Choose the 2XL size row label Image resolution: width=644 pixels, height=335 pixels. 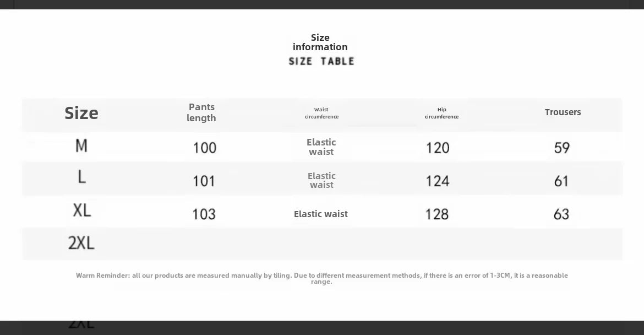(81, 243)
